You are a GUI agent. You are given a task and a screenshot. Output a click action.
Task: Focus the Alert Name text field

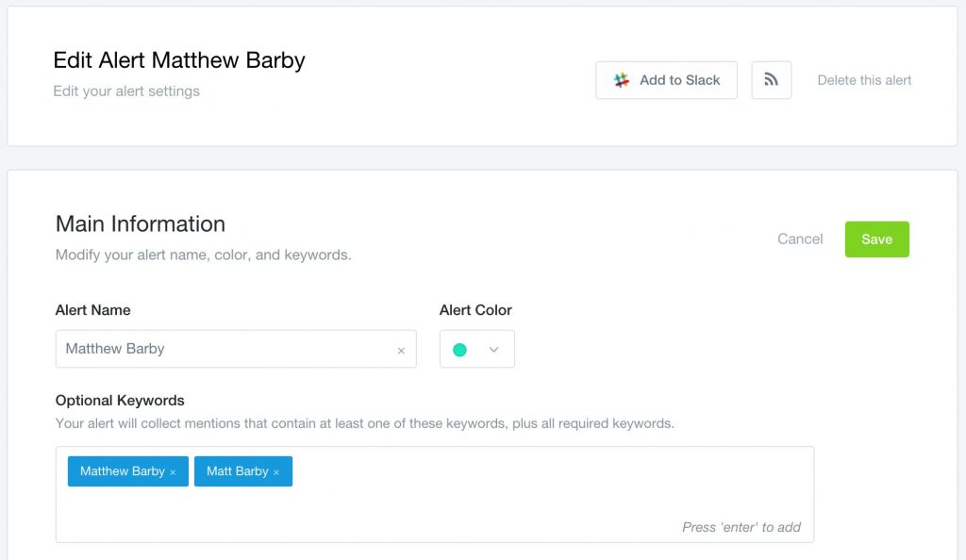(226, 349)
